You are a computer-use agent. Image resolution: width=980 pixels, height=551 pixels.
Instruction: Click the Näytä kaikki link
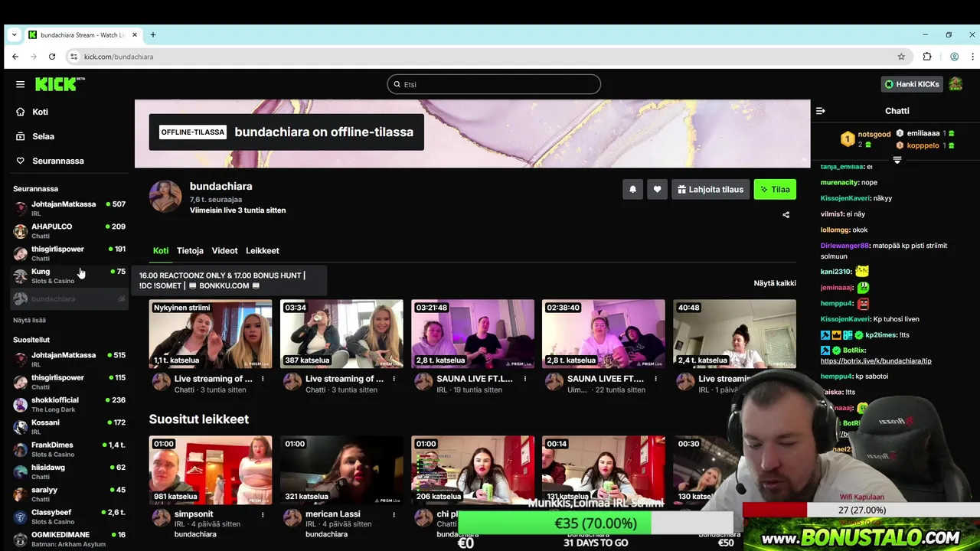click(x=775, y=283)
